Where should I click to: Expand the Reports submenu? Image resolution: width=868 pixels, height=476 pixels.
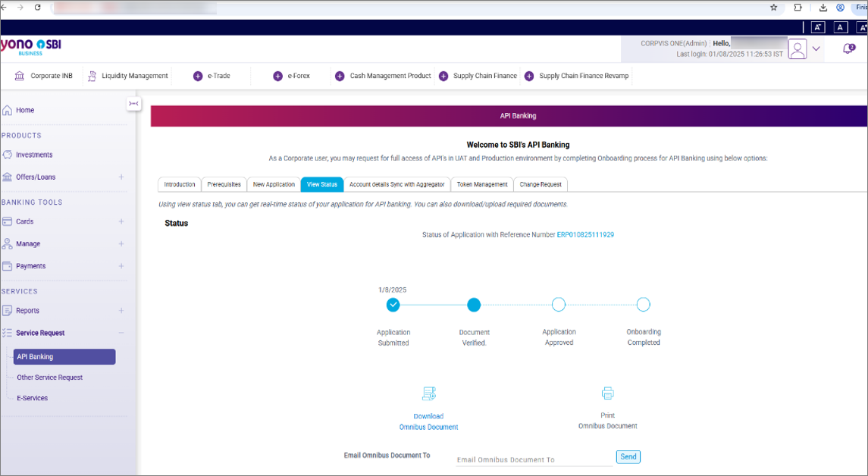click(121, 311)
